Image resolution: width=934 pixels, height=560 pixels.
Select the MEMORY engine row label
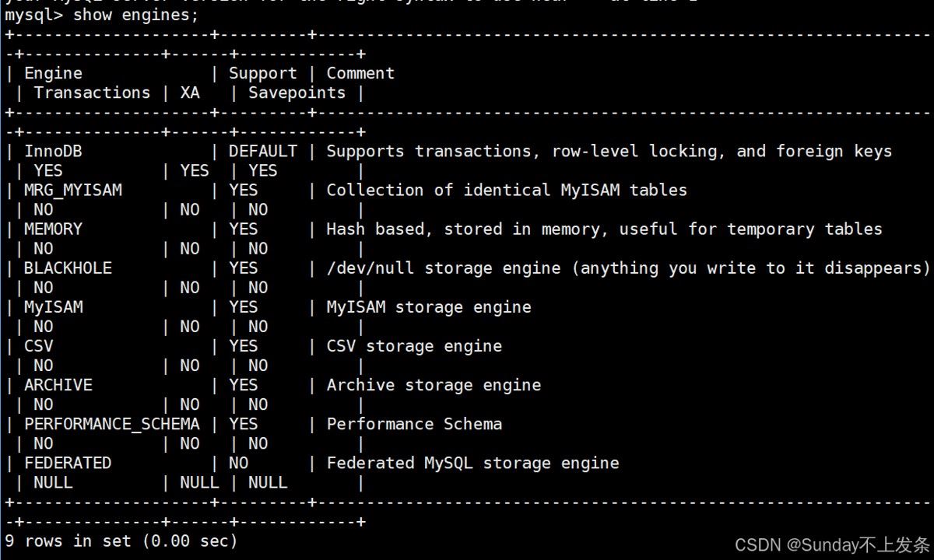pos(53,229)
